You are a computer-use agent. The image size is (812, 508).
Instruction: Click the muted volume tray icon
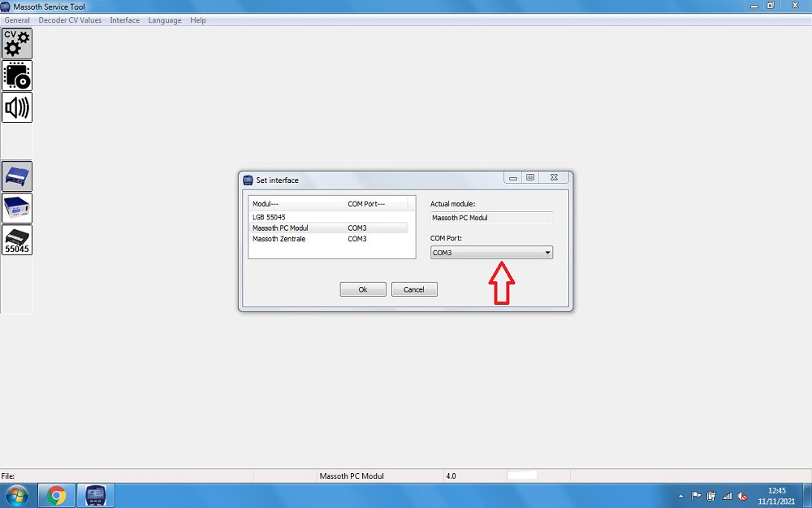tap(742, 496)
